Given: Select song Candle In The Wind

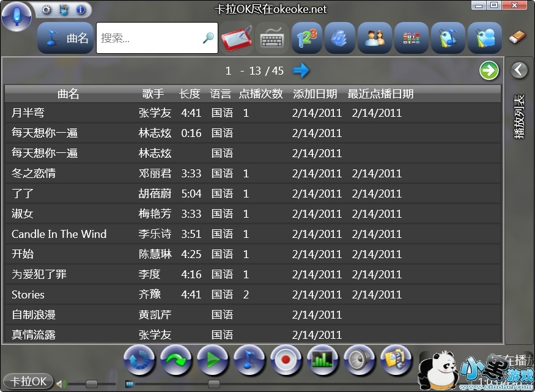Looking at the screenshot, I should tap(253, 234).
